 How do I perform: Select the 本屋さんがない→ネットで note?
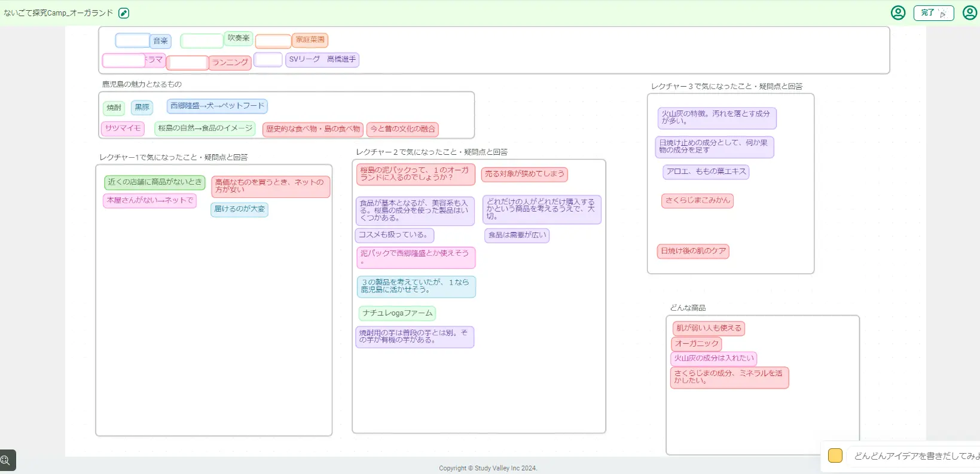click(150, 201)
